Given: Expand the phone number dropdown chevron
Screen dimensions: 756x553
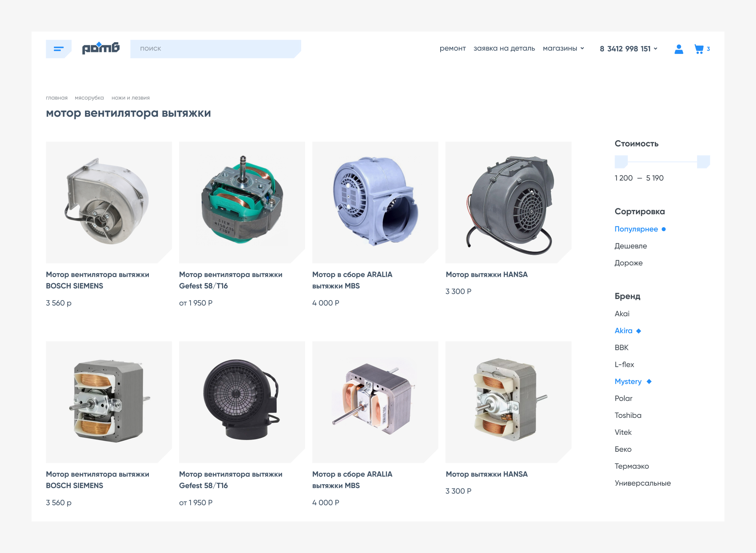Looking at the screenshot, I should (656, 48).
